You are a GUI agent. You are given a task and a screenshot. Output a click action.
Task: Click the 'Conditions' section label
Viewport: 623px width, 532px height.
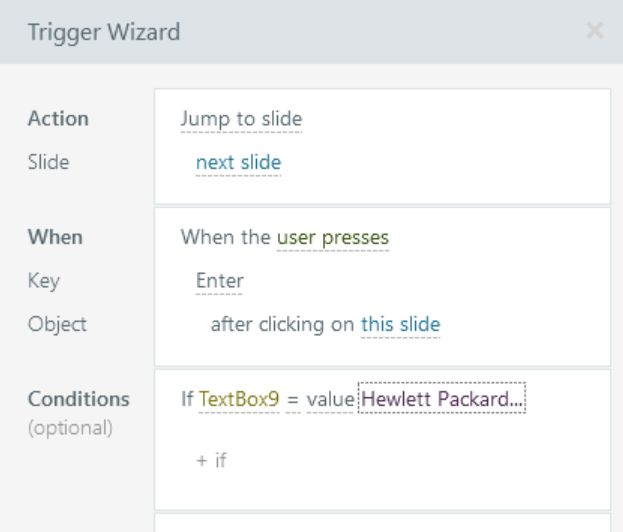[79, 399]
